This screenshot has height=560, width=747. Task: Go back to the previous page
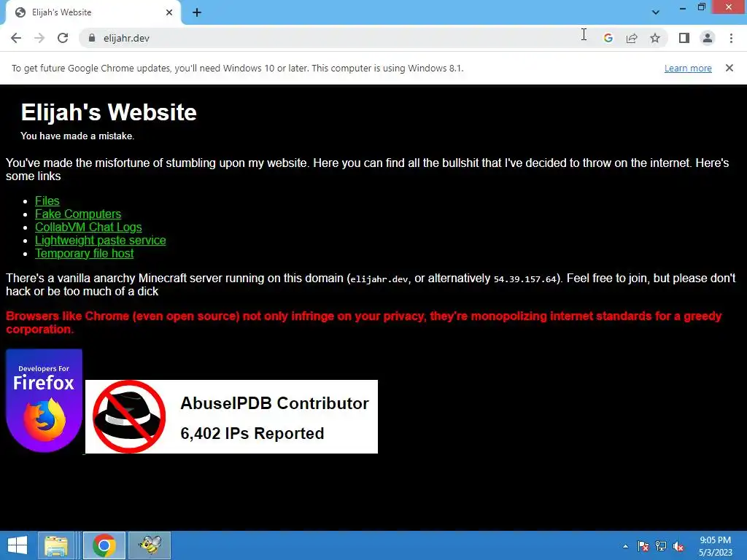pyautogui.click(x=16, y=38)
